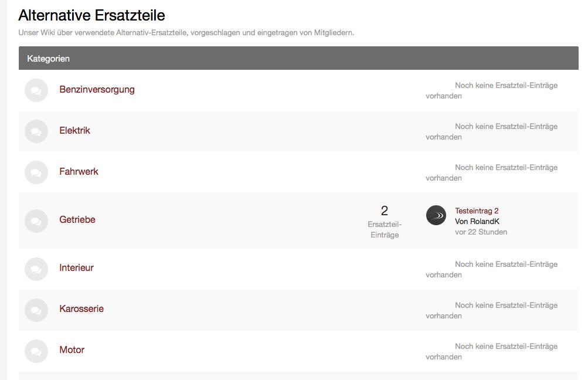Open RolandK's round avatar image
The image size is (588, 380).
click(x=436, y=215)
